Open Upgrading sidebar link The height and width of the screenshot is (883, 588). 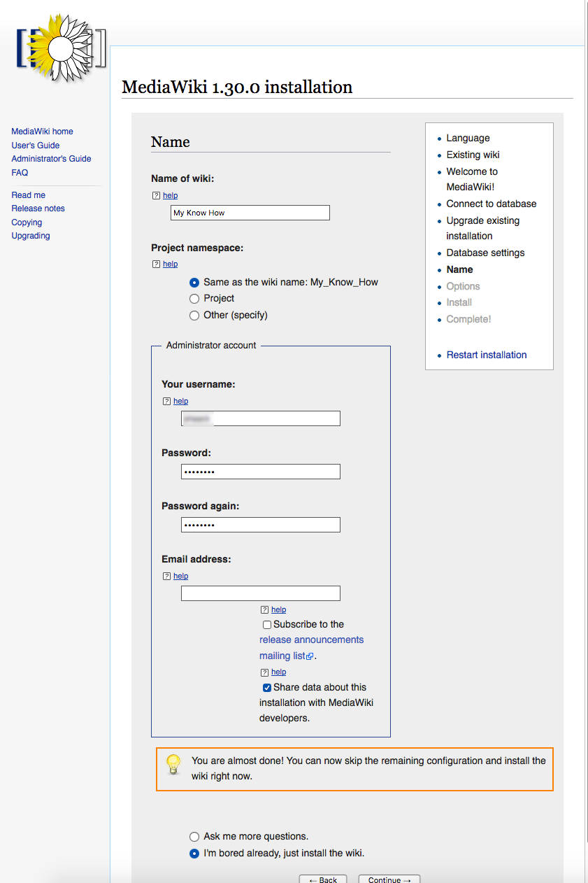point(31,236)
